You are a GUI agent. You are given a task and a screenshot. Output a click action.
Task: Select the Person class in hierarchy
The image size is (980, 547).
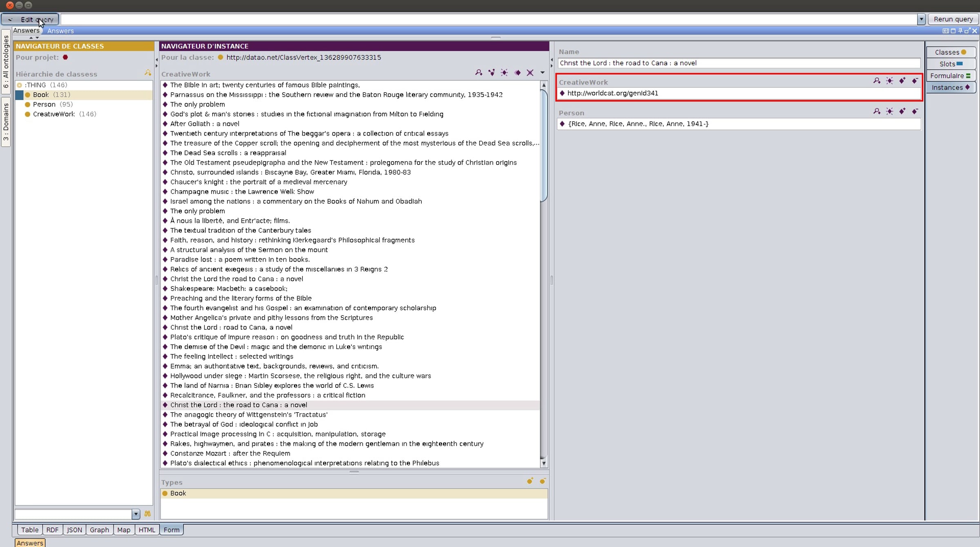pos(44,105)
